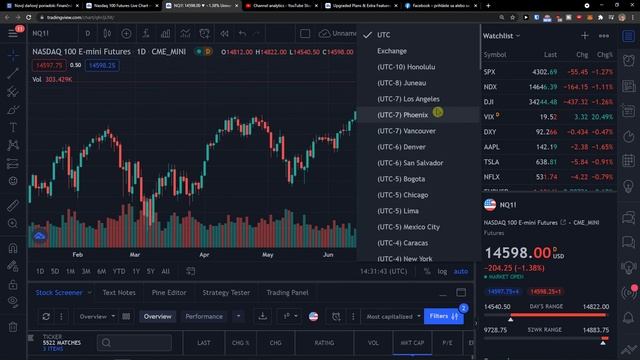Viewport: 640px width, 360px height.
Task: Select (UTC-5) Chicago timezone
Action: pyautogui.click(x=418, y=195)
